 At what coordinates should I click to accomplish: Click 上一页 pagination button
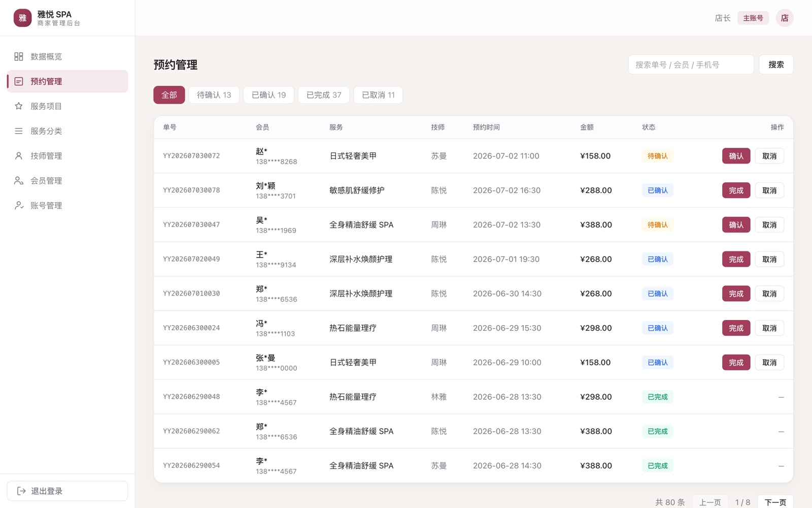tap(710, 502)
